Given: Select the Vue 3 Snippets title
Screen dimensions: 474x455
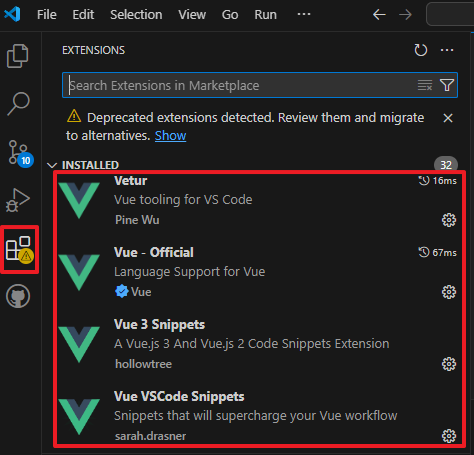Looking at the screenshot, I should pyautogui.click(x=159, y=324).
